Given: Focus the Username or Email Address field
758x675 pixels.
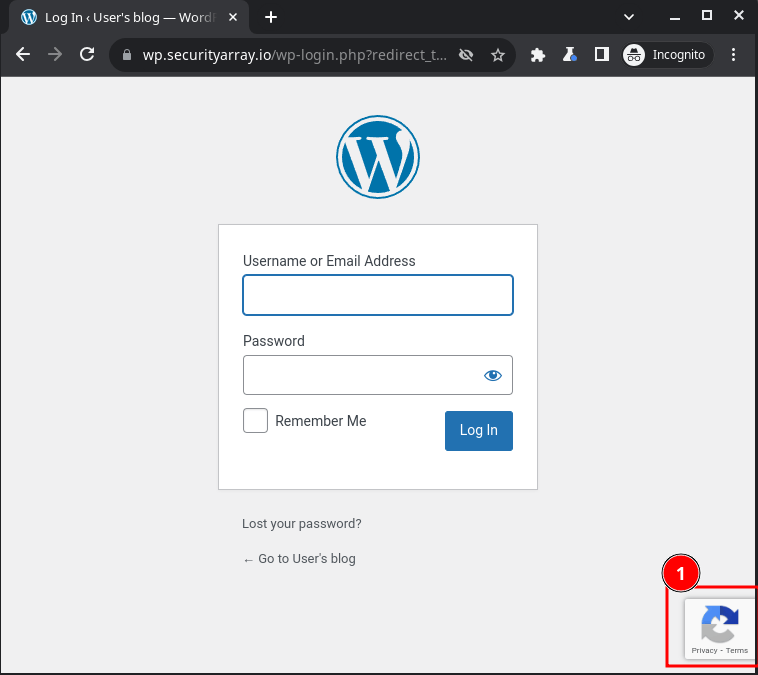Looking at the screenshot, I should (x=378, y=296).
